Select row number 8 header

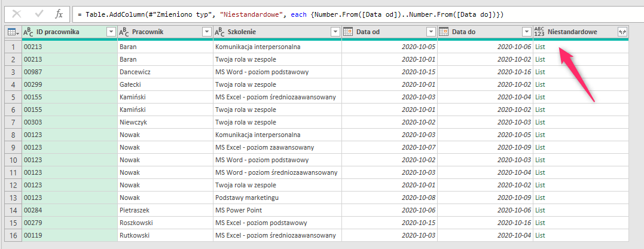click(13, 135)
